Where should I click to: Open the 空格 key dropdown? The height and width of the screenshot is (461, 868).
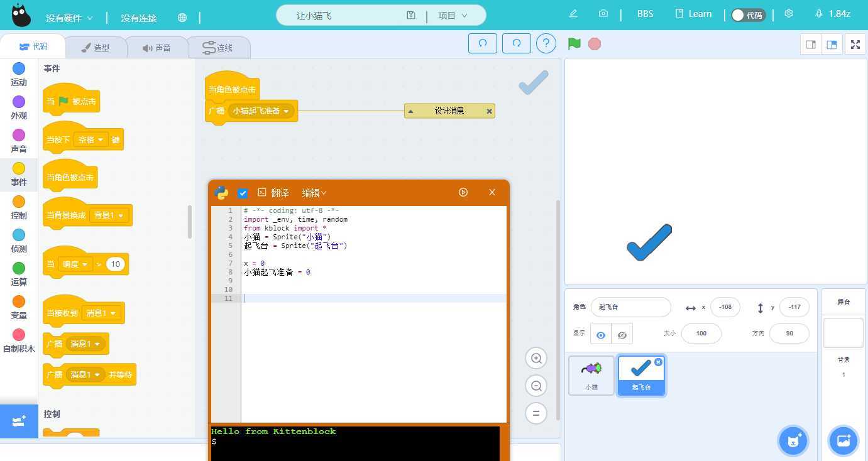coord(91,140)
